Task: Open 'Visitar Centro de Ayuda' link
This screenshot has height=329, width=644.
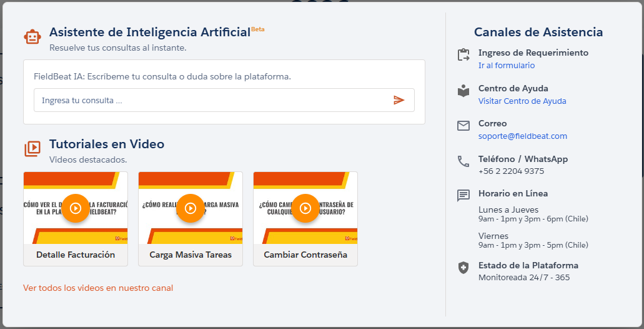Action: tap(522, 101)
